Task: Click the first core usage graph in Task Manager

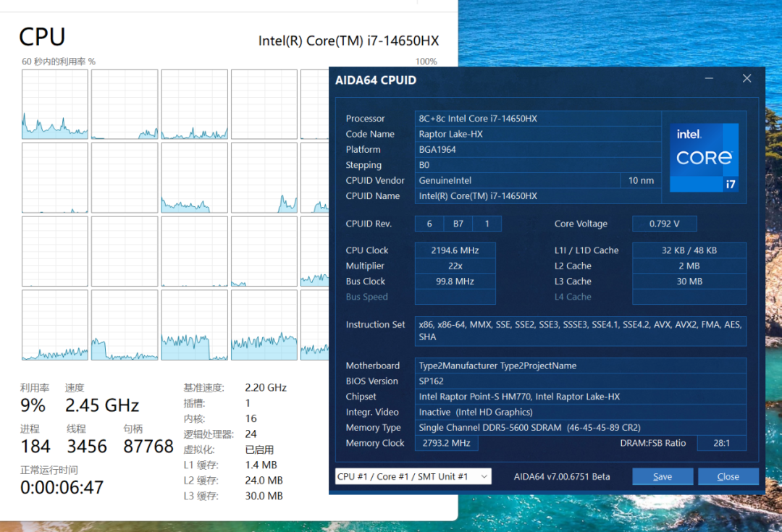Action: (55, 104)
